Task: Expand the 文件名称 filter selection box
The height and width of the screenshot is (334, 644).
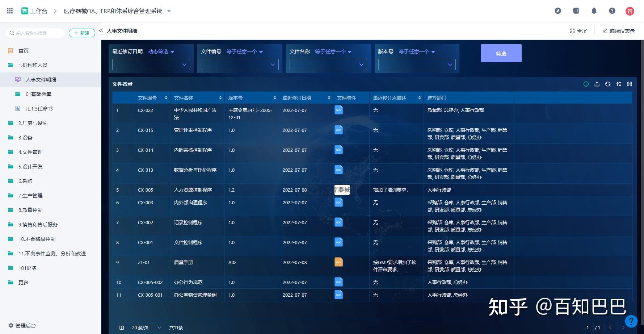Action: [x=328, y=64]
